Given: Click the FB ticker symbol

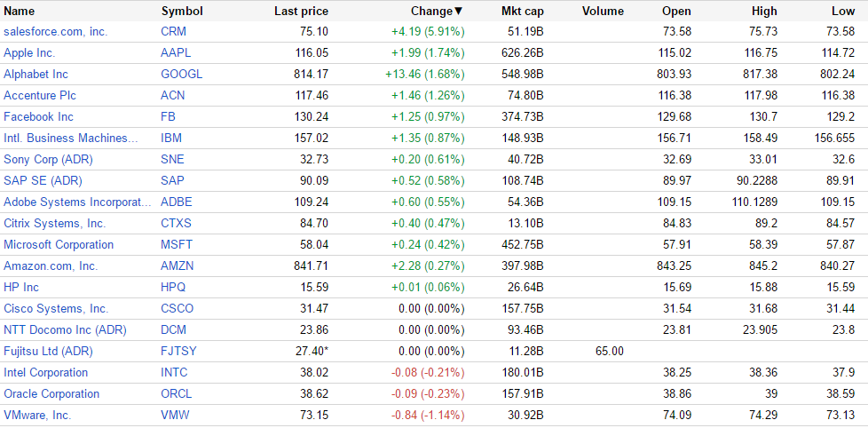Looking at the screenshot, I should pyautogui.click(x=168, y=117).
